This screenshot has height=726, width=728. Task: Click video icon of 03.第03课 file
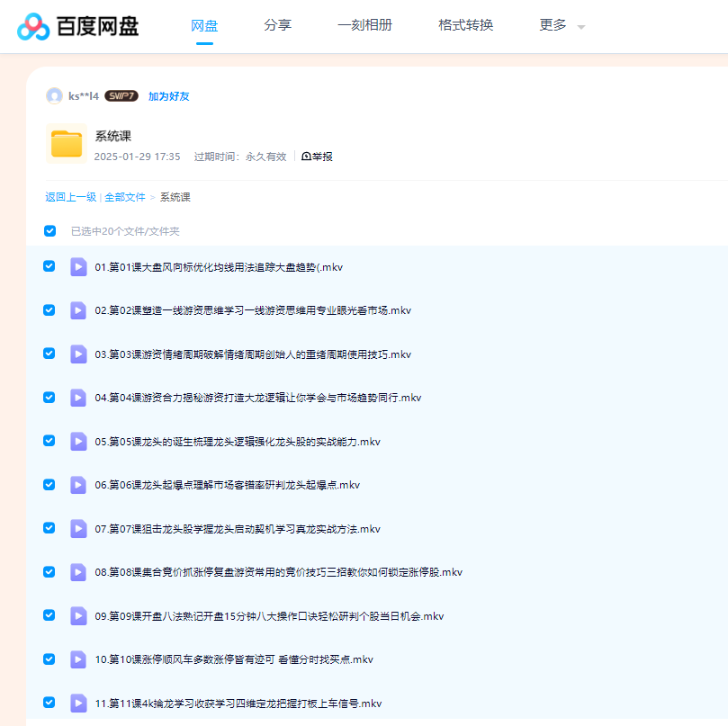78,354
